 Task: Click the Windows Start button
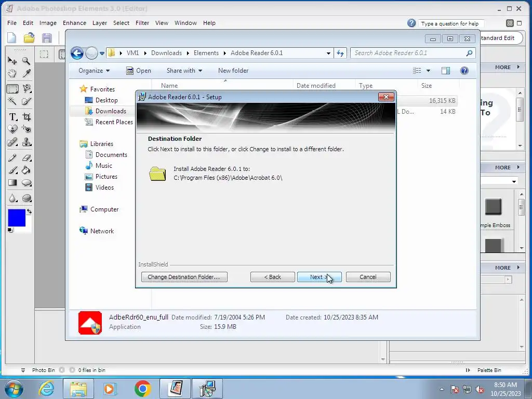[14, 389]
